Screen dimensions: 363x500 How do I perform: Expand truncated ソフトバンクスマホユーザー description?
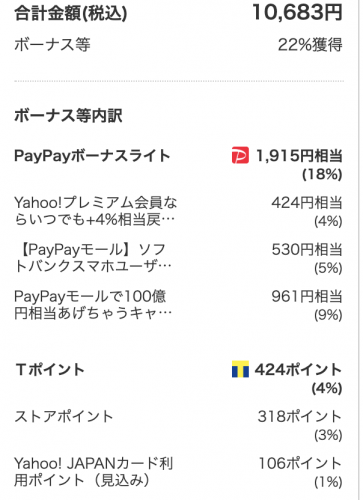tap(93, 258)
